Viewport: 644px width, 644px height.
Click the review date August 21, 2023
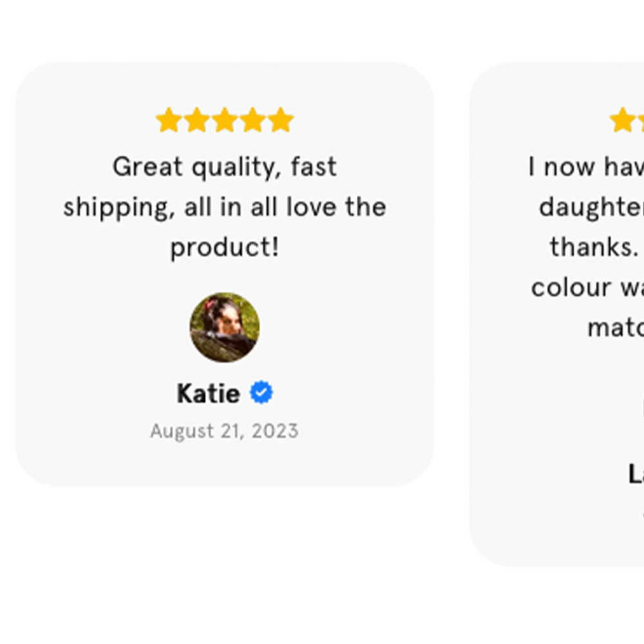[224, 431]
